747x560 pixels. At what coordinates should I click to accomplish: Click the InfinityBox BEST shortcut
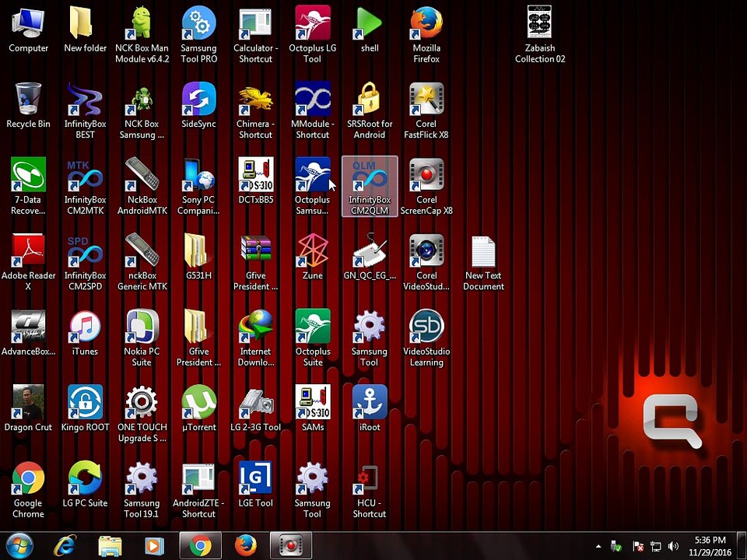[x=86, y=110]
